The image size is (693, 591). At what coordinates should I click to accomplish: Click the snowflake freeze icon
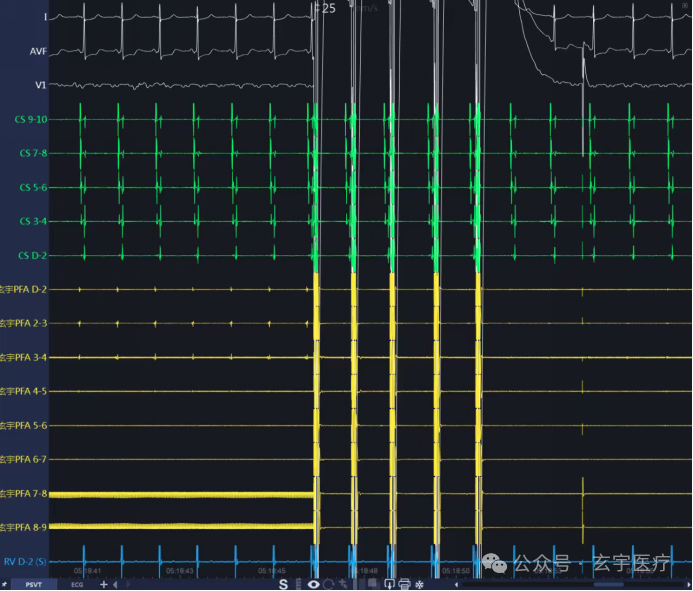point(419,585)
